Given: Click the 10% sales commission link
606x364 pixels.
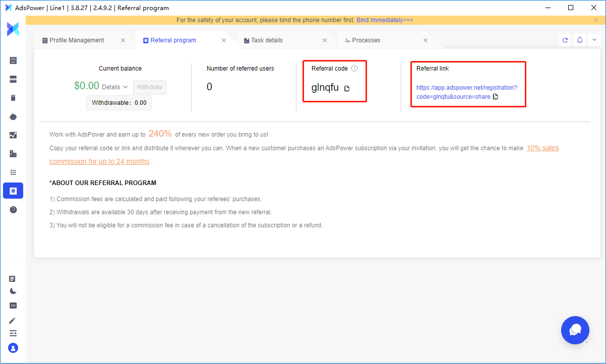Looking at the screenshot, I should pos(304,155).
